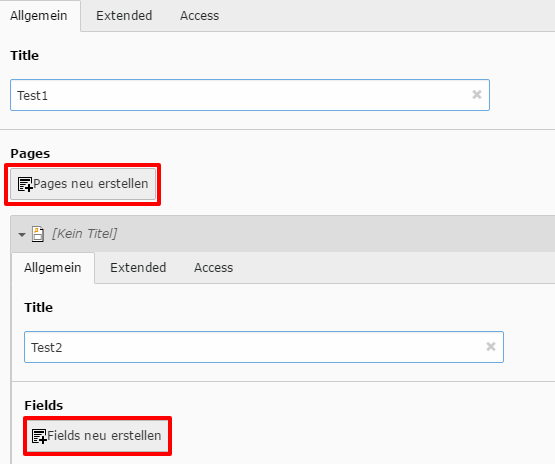Switch to the nested Access tab under [Kein Titel]
Viewport: 555px width, 464px height.
click(213, 268)
